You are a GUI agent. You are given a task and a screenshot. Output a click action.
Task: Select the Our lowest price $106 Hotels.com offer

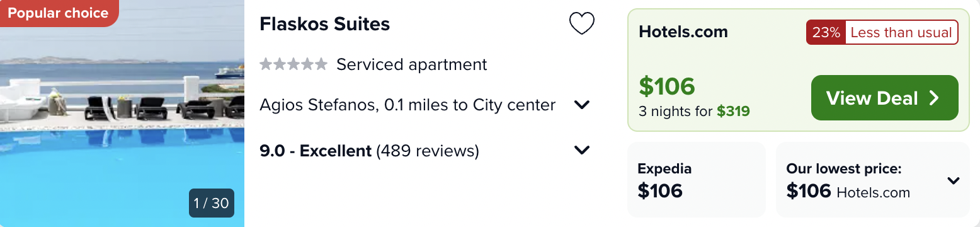[873, 180]
